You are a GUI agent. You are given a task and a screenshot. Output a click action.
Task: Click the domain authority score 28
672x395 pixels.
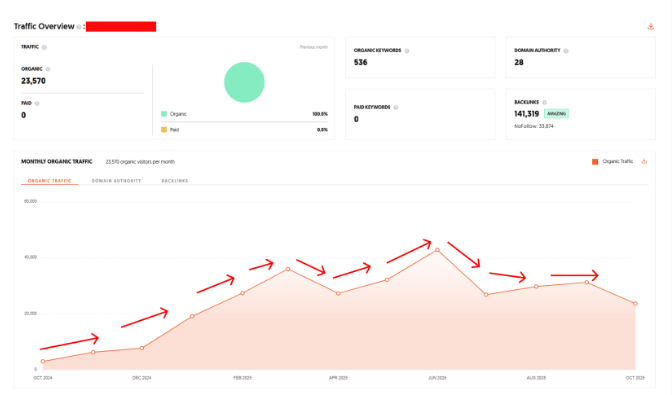[x=519, y=63]
